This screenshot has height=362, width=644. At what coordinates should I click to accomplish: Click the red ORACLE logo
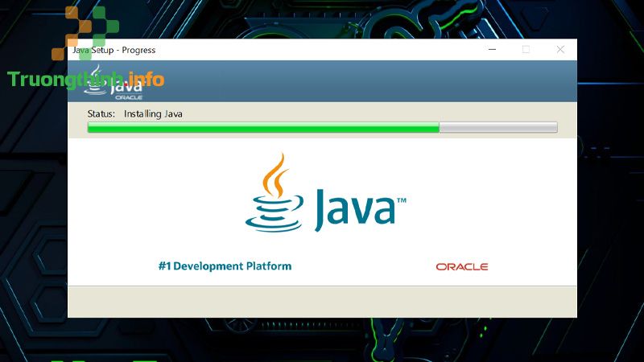pos(461,267)
